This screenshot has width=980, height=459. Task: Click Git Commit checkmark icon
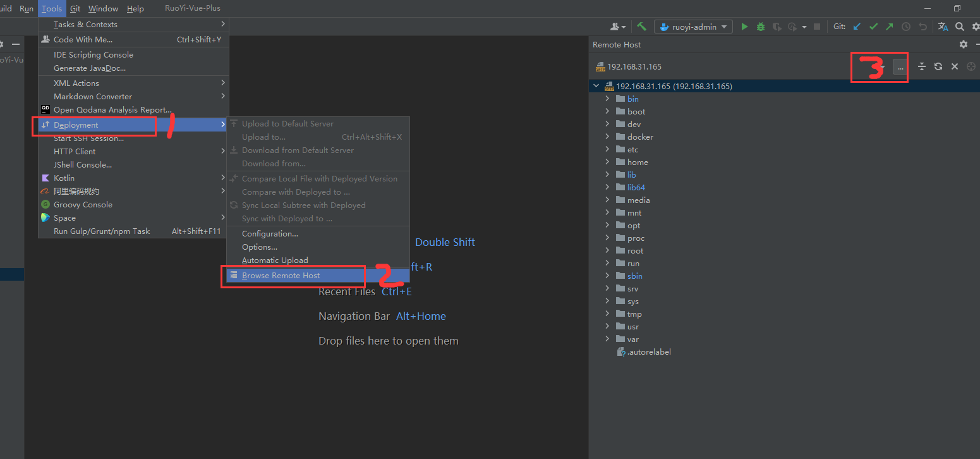[873, 27]
